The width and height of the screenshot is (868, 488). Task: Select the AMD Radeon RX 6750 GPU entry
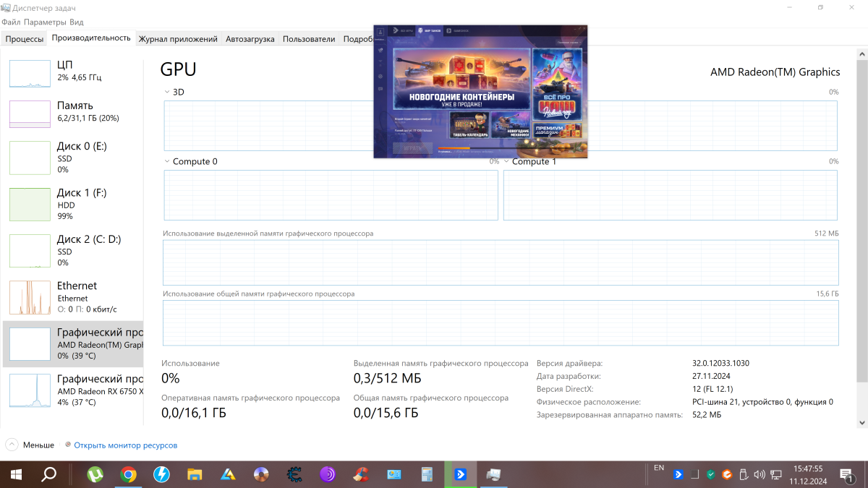pos(73,390)
